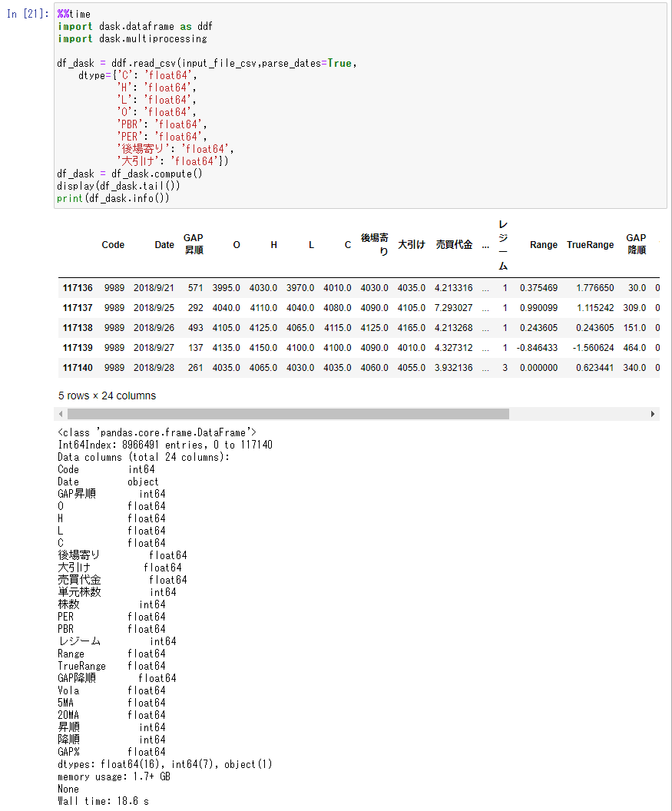Click the Date column header
This screenshot has width=672, height=811.
click(164, 244)
